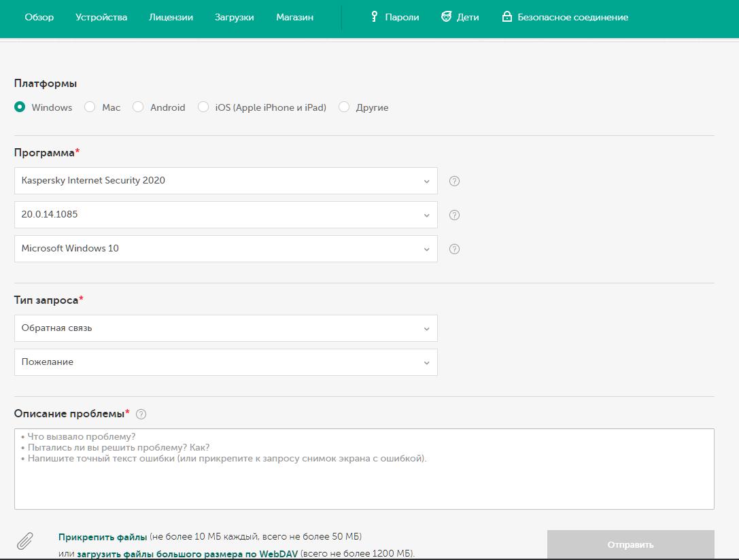Select the Другие platform radio button

pyautogui.click(x=344, y=107)
